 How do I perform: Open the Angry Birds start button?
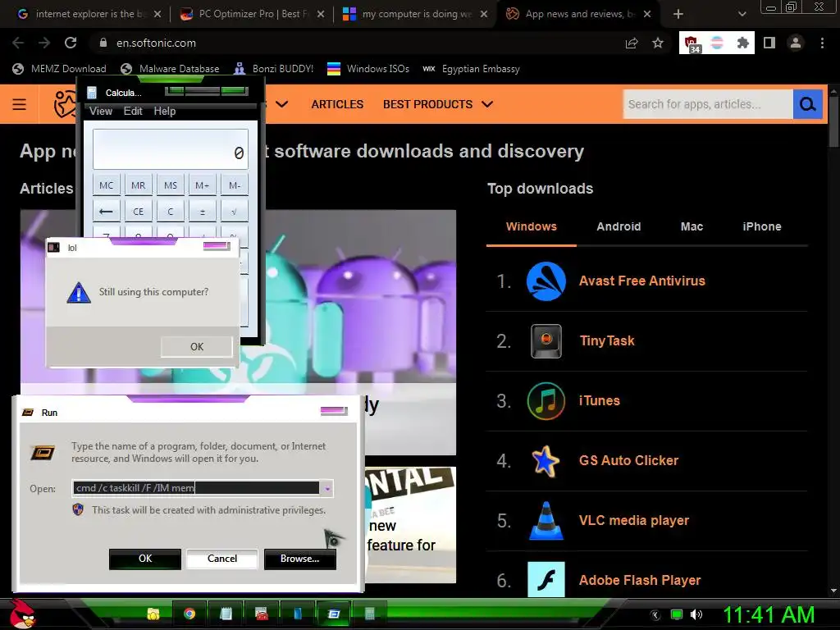(22, 614)
